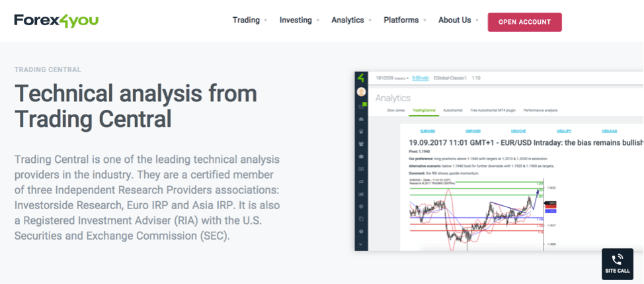Select the Dow Jones tab

coord(395,111)
